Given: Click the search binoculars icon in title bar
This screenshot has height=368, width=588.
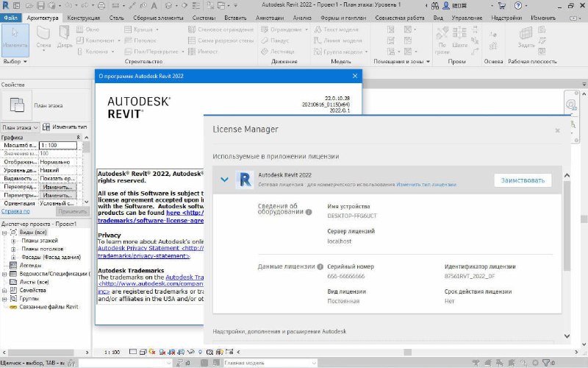Looking at the screenshot, I should pyautogui.click(x=435, y=6).
